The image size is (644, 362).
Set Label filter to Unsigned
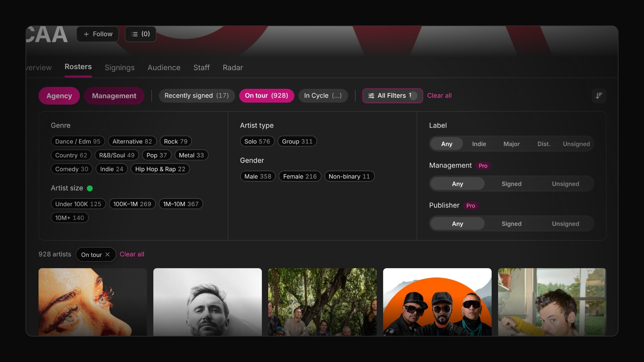pos(576,144)
